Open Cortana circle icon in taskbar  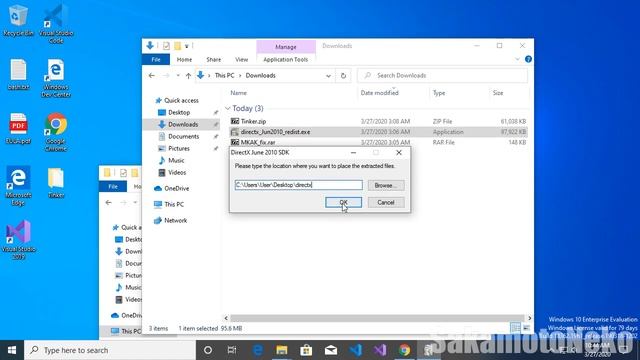point(208,350)
